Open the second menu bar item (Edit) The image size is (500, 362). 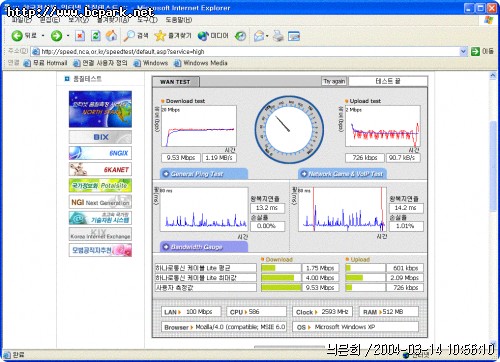pyautogui.click(x=50, y=20)
